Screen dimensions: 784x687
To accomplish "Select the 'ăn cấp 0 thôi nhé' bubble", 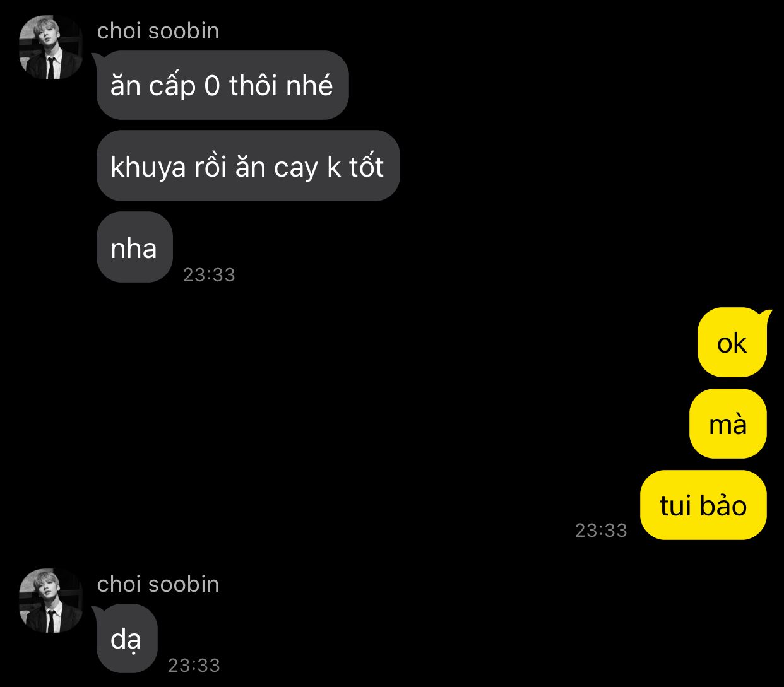I will coord(222,85).
